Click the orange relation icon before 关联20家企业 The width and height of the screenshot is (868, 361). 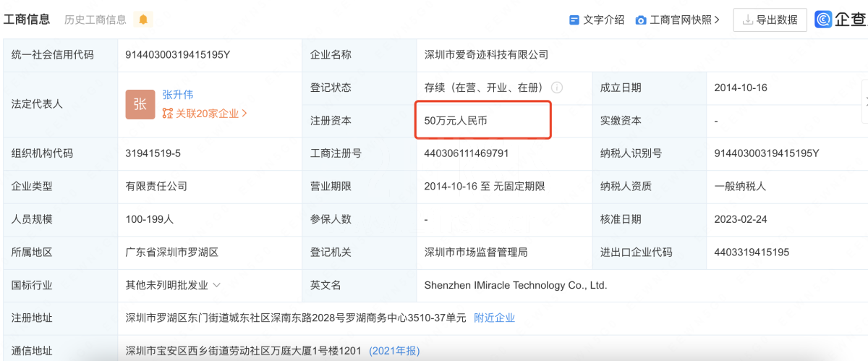tap(168, 114)
